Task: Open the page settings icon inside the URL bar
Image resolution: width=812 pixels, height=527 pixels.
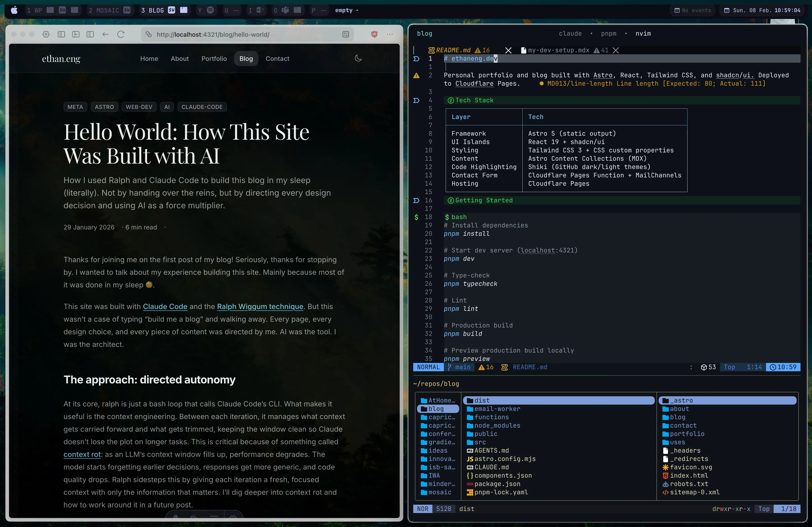Action: [x=346, y=34]
